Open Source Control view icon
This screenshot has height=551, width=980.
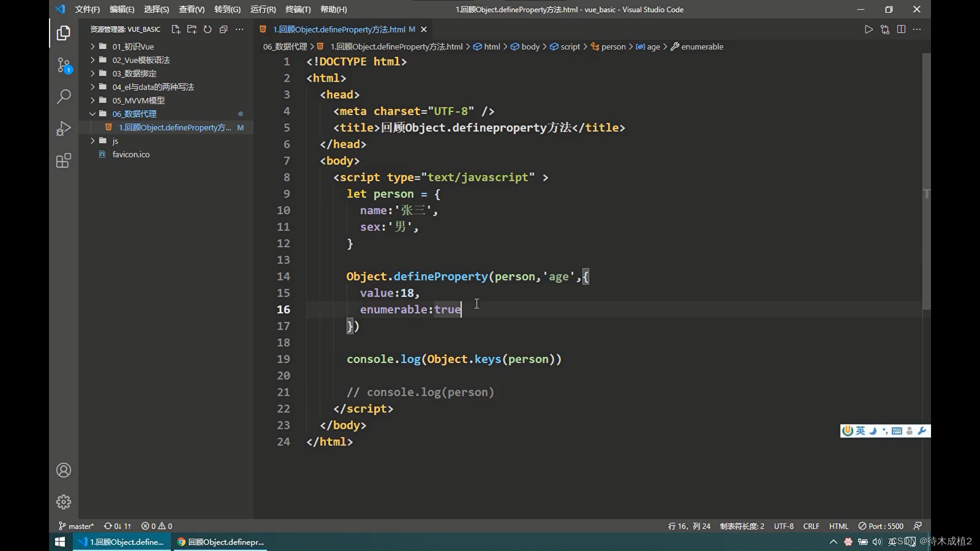(64, 65)
